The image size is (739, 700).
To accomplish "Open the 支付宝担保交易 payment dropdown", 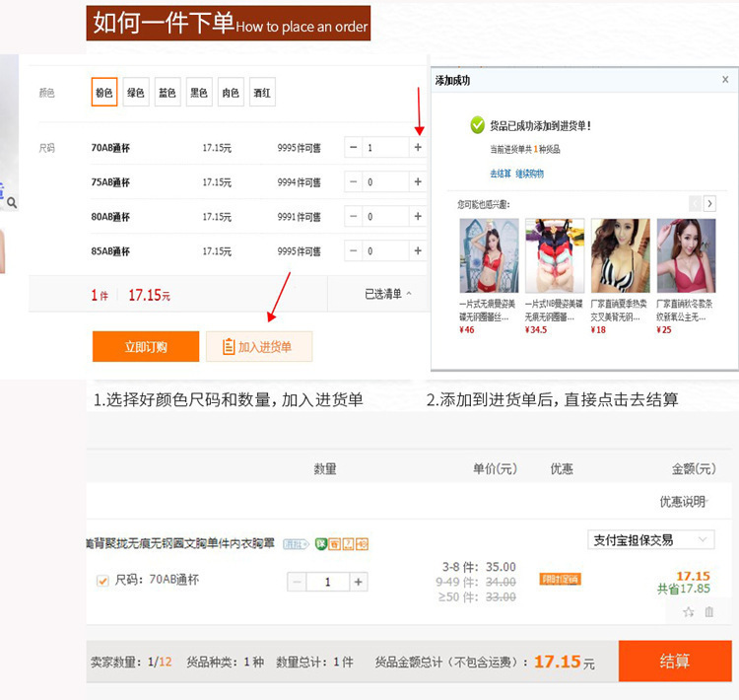I will click(x=651, y=539).
